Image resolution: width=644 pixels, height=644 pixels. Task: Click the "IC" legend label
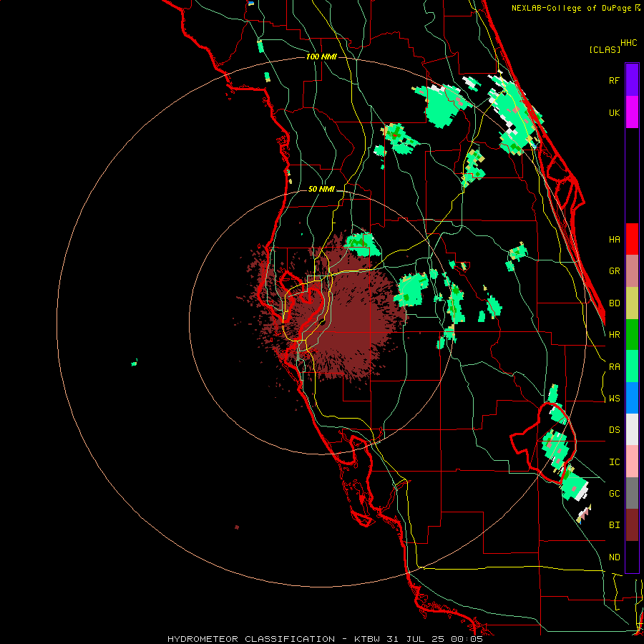[x=614, y=462]
